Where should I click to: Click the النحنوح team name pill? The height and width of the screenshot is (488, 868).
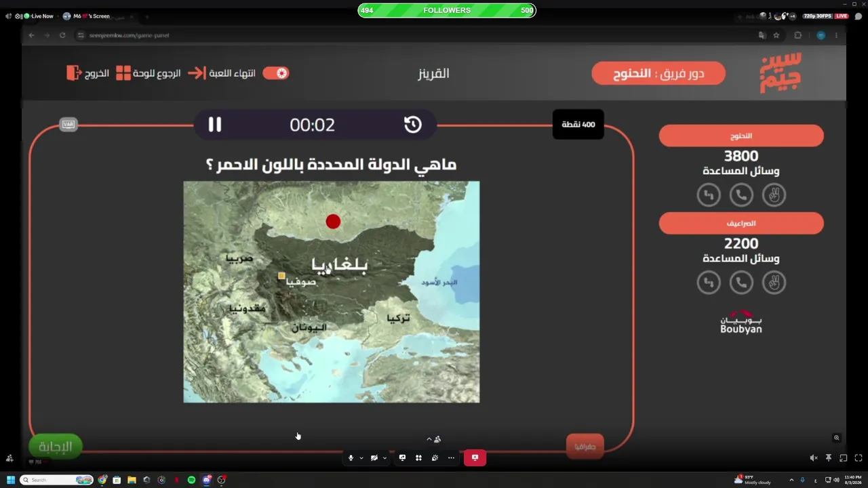741,136
